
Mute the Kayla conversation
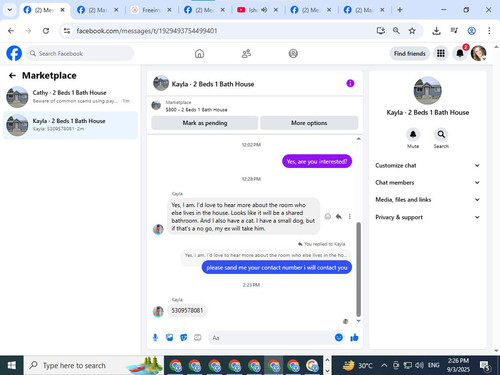[x=413, y=134]
